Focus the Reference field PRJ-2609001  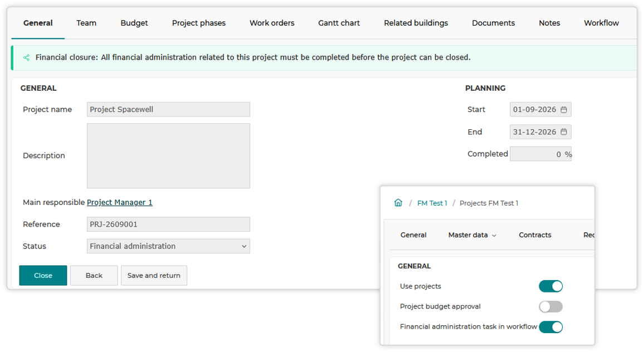[168, 224]
